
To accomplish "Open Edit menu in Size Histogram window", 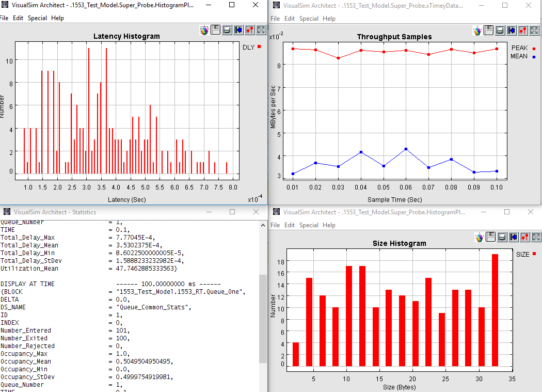I will (290, 225).
